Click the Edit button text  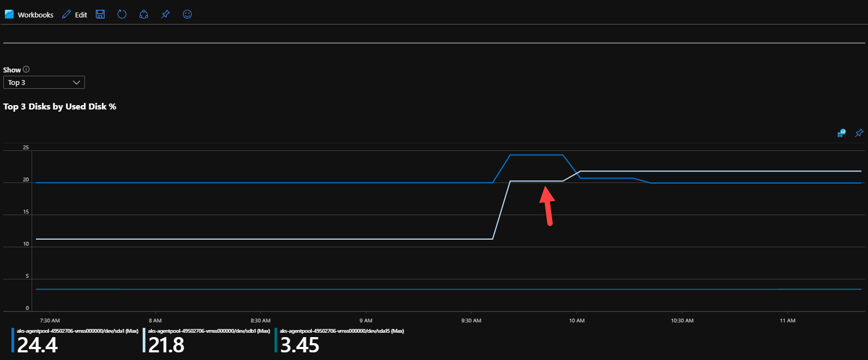(x=81, y=15)
